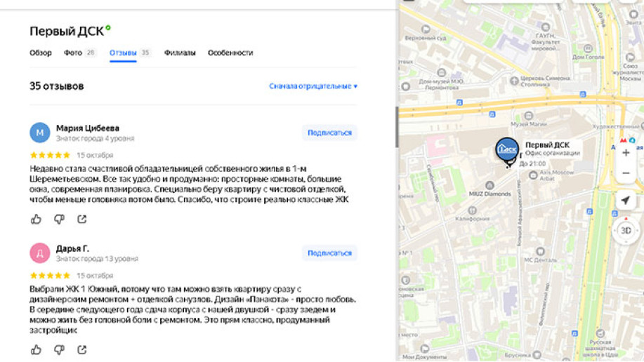Click the Первый ДСК map pin
Screen dimensions: 644x362
click(x=507, y=150)
